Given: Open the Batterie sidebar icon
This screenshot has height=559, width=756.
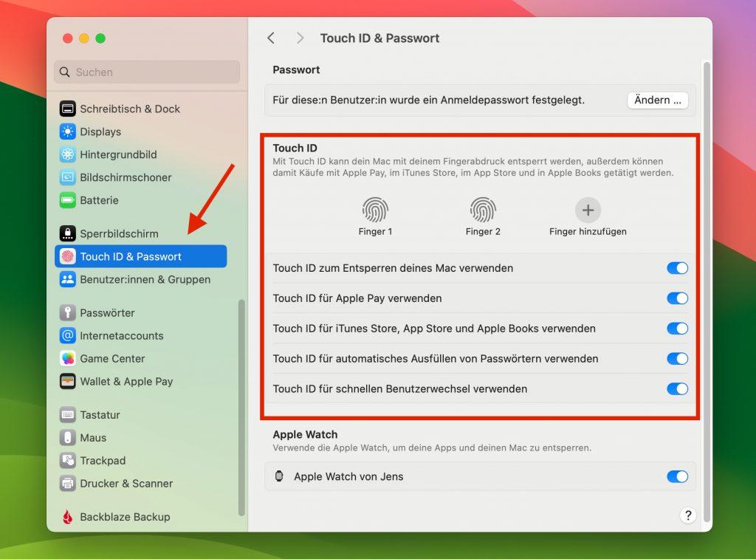Looking at the screenshot, I should (x=67, y=200).
